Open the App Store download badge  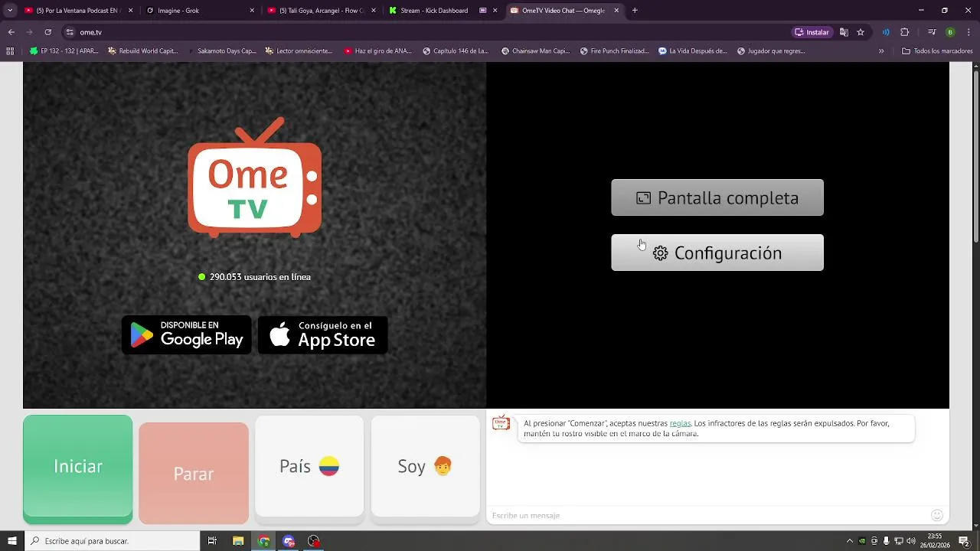pyautogui.click(x=322, y=335)
